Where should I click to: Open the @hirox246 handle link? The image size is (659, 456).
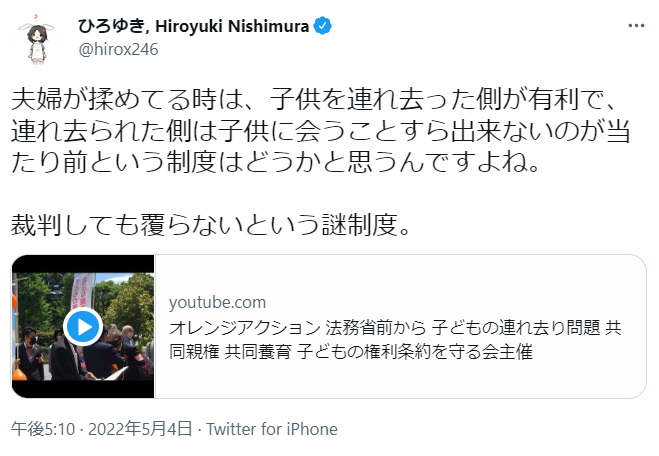[118, 50]
